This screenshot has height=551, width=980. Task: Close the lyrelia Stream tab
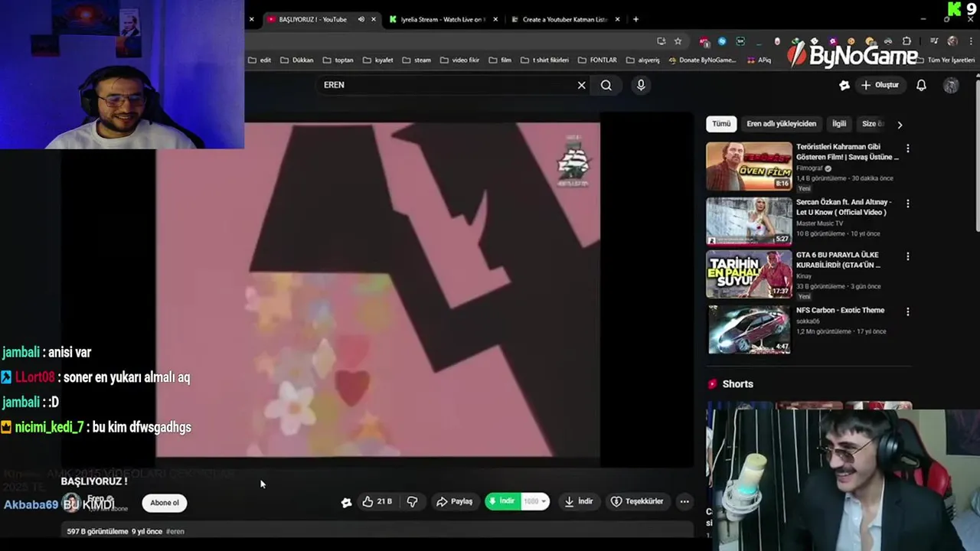point(495,19)
